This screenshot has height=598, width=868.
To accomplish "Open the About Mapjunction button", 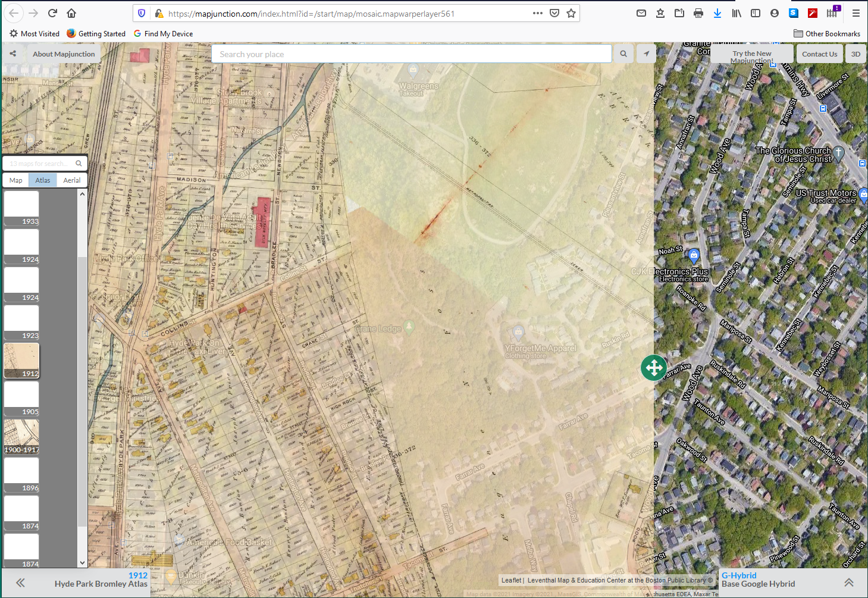I will coord(64,54).
